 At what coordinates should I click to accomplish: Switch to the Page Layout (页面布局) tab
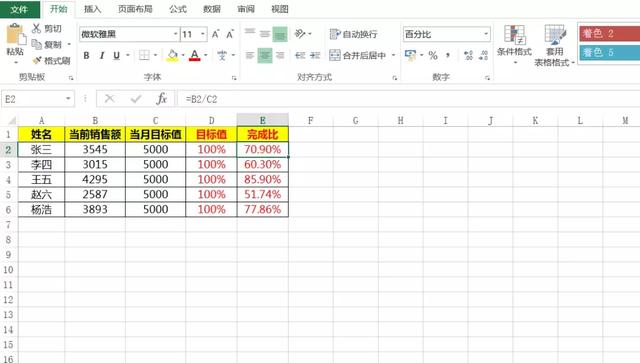pyautogui.click(x=135, y=9)
